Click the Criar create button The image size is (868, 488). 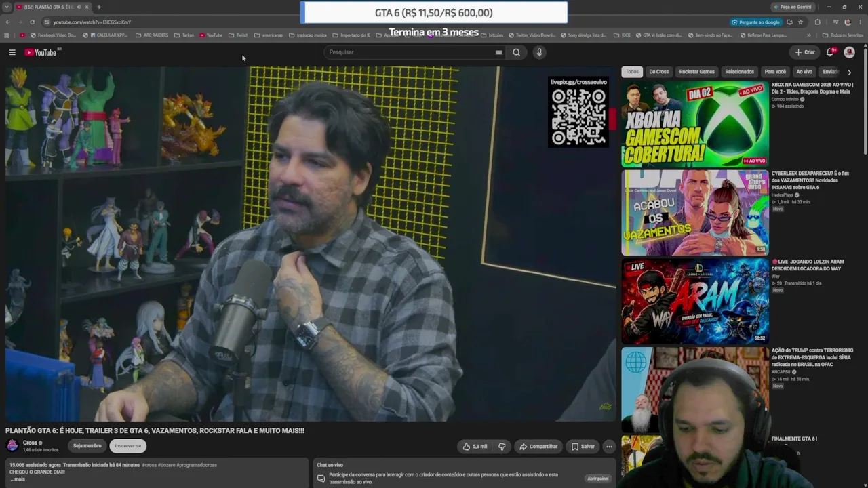805,52
